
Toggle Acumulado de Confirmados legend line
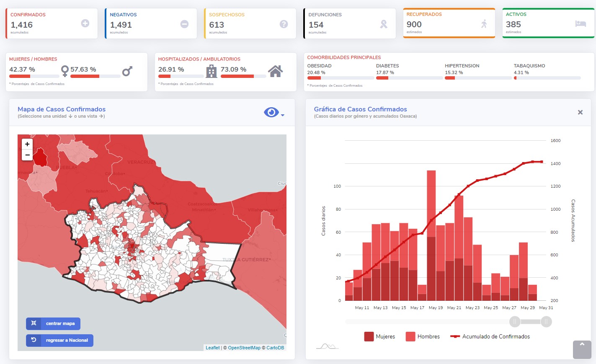(490, 336)
